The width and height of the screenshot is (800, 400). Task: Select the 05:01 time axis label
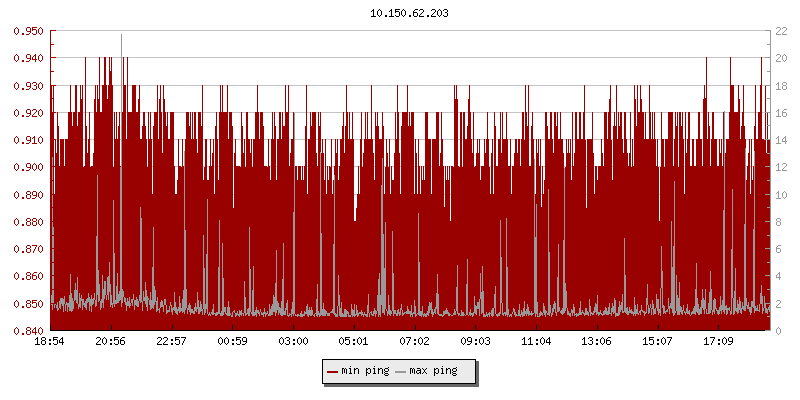click(x=354, y=342)
